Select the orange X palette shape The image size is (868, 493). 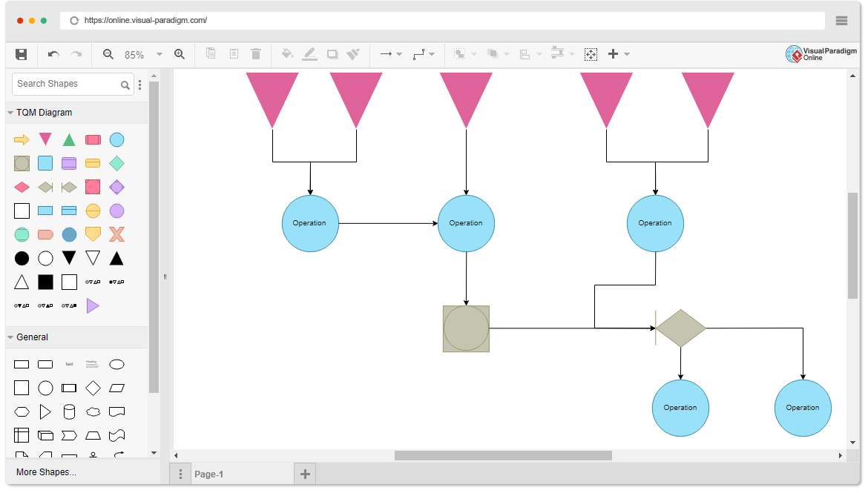coord(116,234)
